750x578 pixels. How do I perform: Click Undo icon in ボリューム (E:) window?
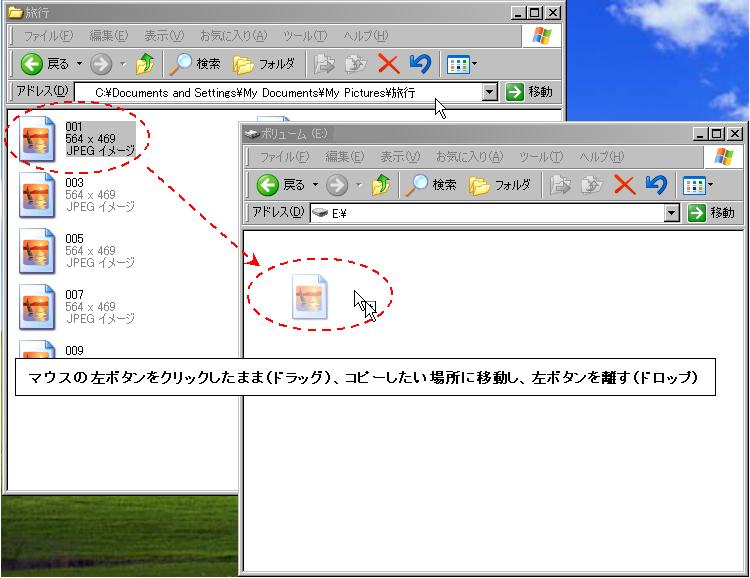tap(656, 185)
